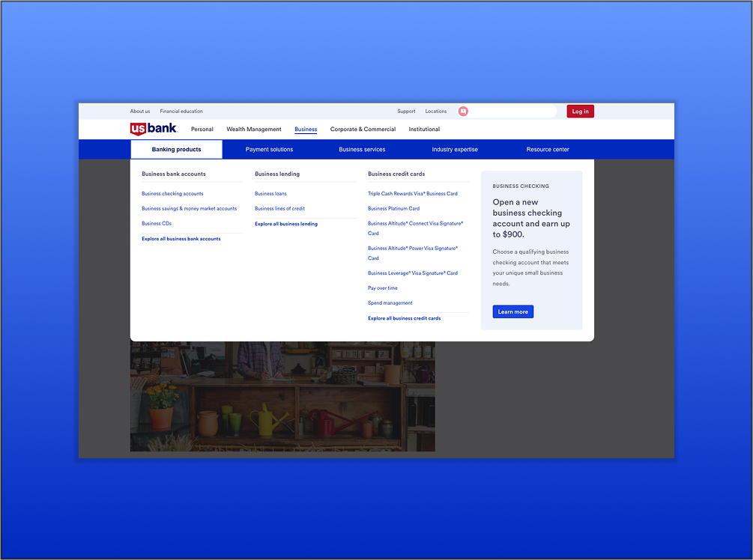
Task: Open the Locations link in header
Action: [436, 112]
